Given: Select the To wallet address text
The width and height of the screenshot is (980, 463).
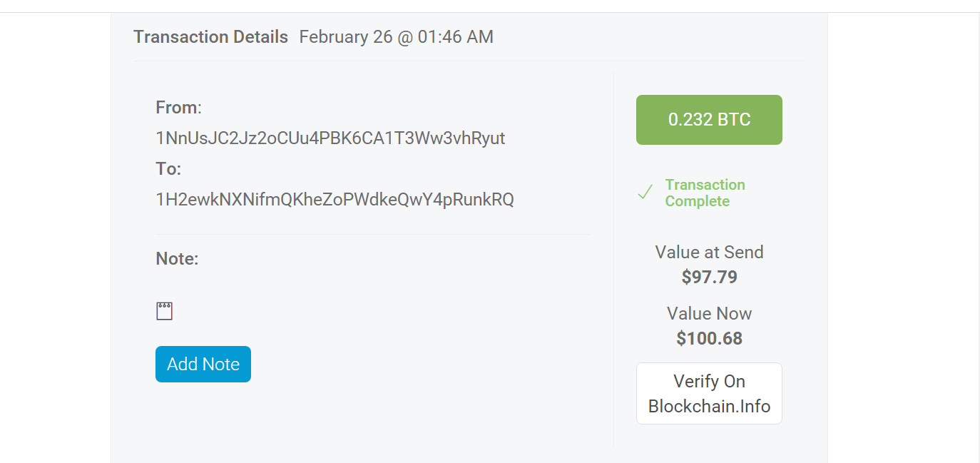Looking at the screenshot, I should tap(335, 200).
